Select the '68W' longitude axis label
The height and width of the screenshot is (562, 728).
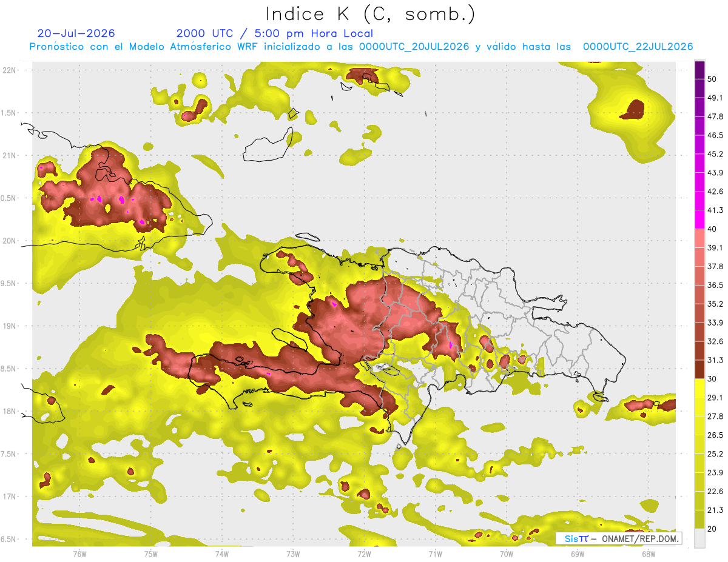(649, 554)
